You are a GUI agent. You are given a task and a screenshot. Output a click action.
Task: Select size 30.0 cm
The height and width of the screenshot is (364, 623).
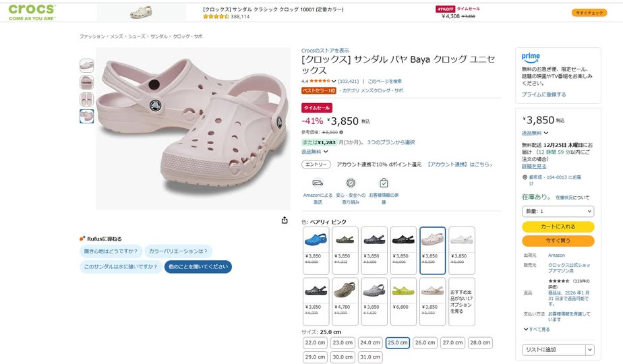[343, 357]
